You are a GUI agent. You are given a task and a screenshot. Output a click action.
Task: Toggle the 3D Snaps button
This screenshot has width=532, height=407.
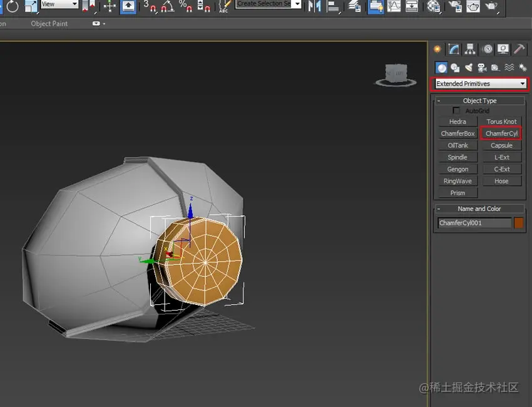coord(149,6)
